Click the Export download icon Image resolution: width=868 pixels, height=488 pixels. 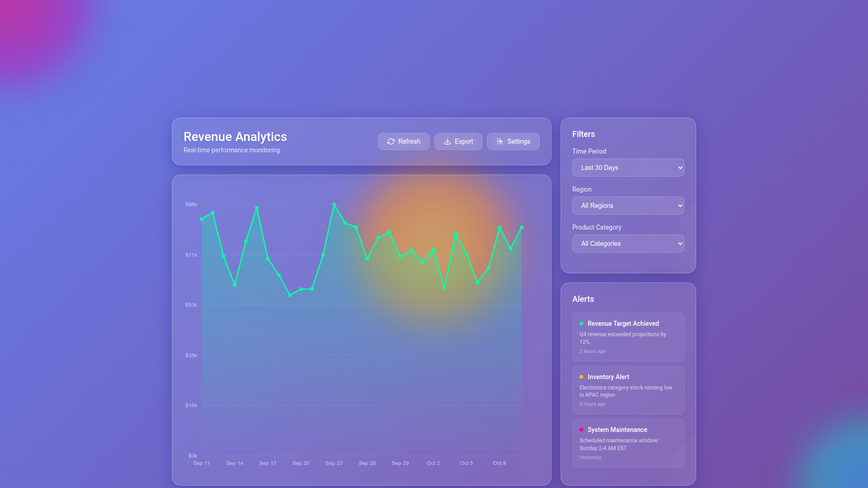448,141
